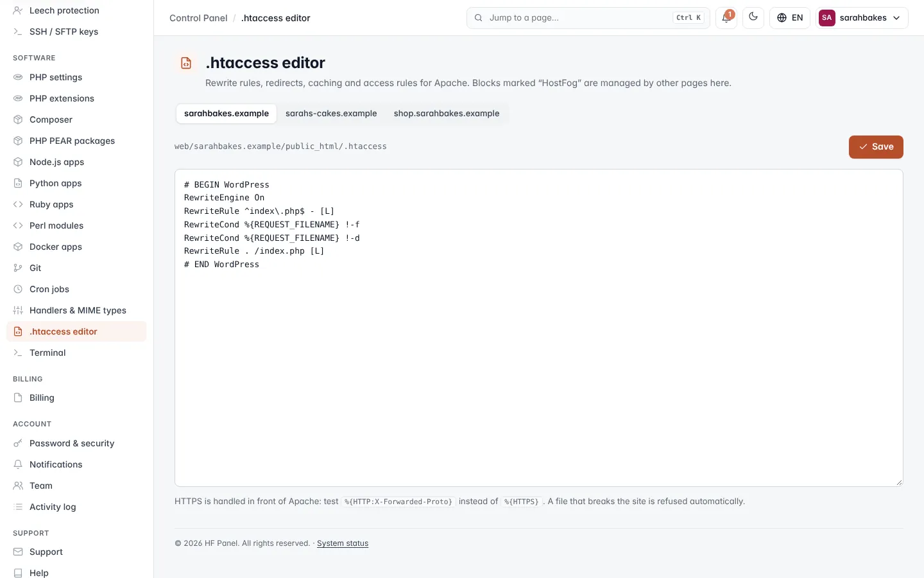
Task: Click the Perl modules code icon
Action: (18, 225)
